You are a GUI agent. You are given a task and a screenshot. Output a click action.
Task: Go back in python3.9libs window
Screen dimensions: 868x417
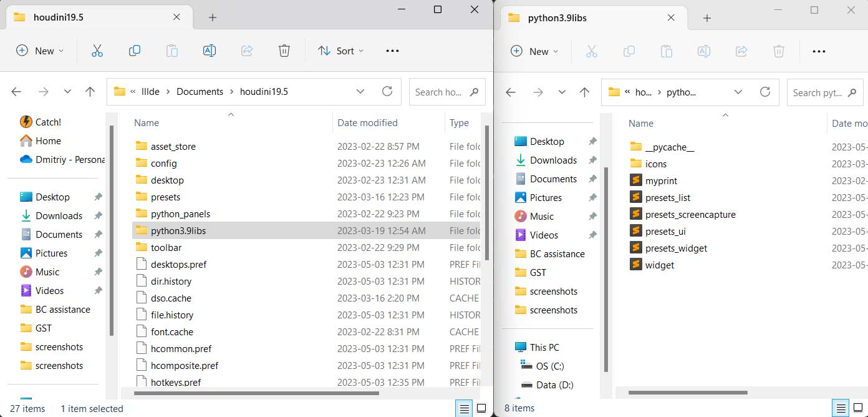point(511,92)
